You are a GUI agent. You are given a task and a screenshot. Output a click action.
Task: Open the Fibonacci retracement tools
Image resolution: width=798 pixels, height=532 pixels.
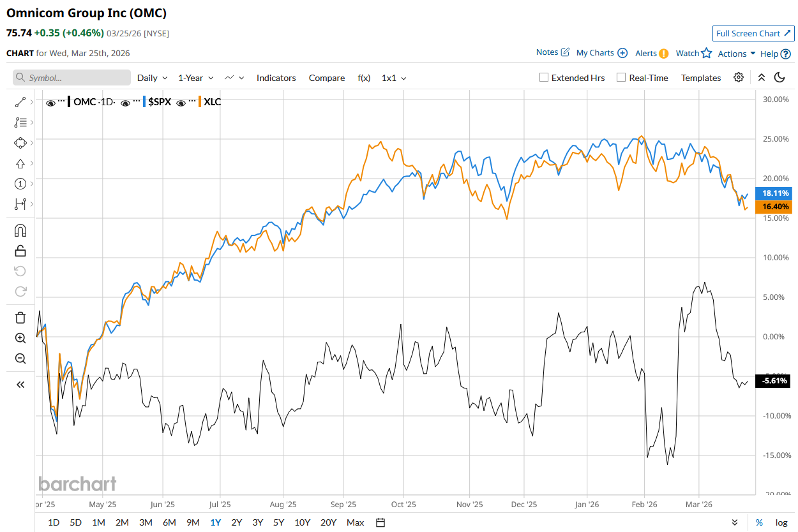click(20, 122)
